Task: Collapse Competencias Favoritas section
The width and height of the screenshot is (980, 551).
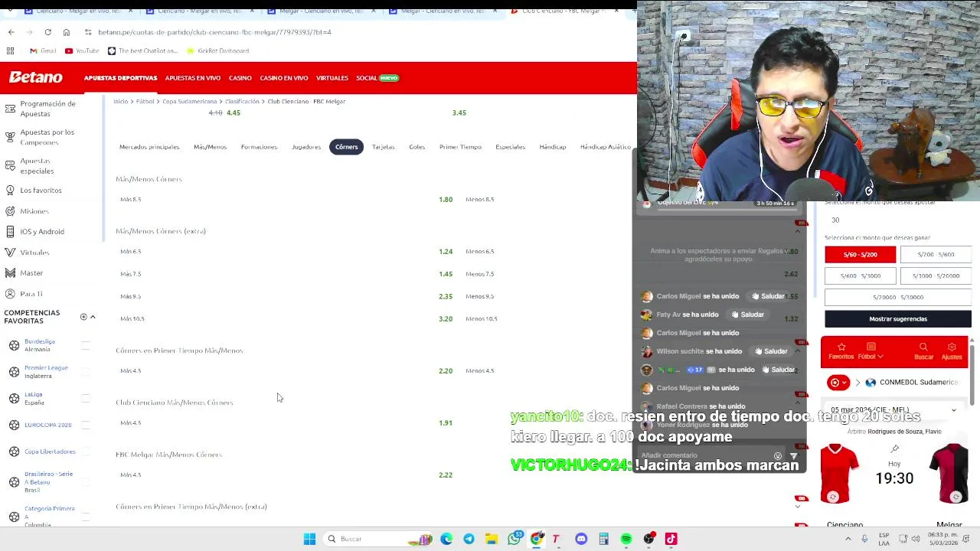Action: (93, 317)
